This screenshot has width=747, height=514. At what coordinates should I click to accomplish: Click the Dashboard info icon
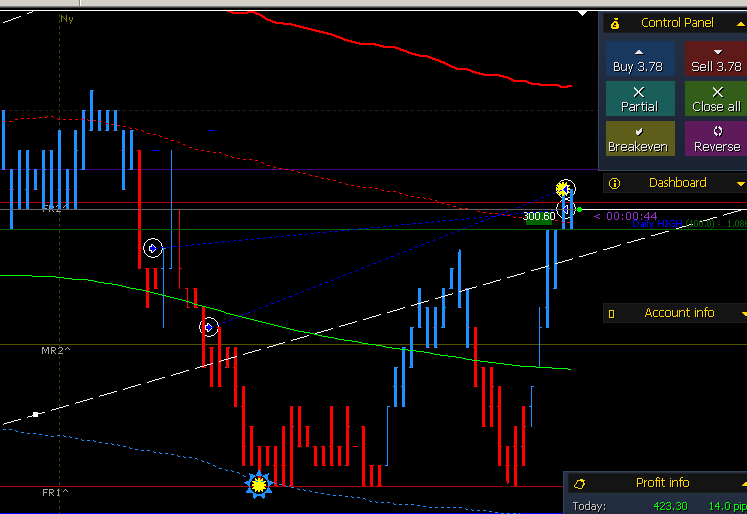pos(615,183)
